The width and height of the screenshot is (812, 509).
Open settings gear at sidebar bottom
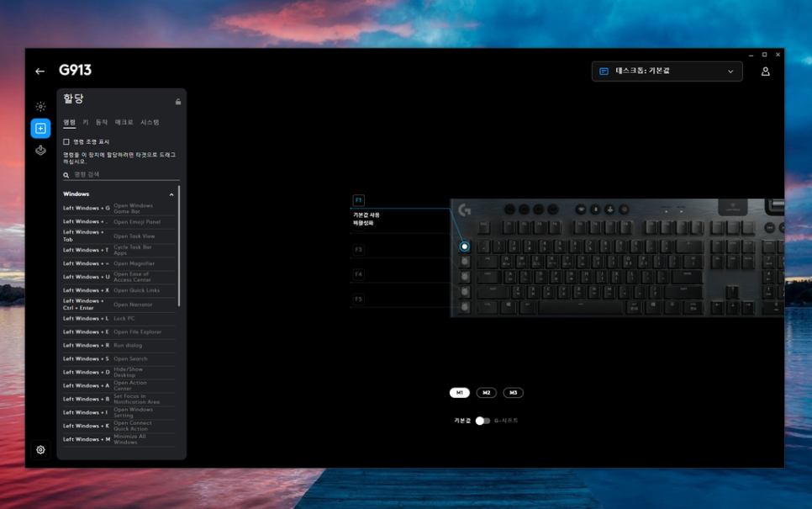click(x=40, y=450)
